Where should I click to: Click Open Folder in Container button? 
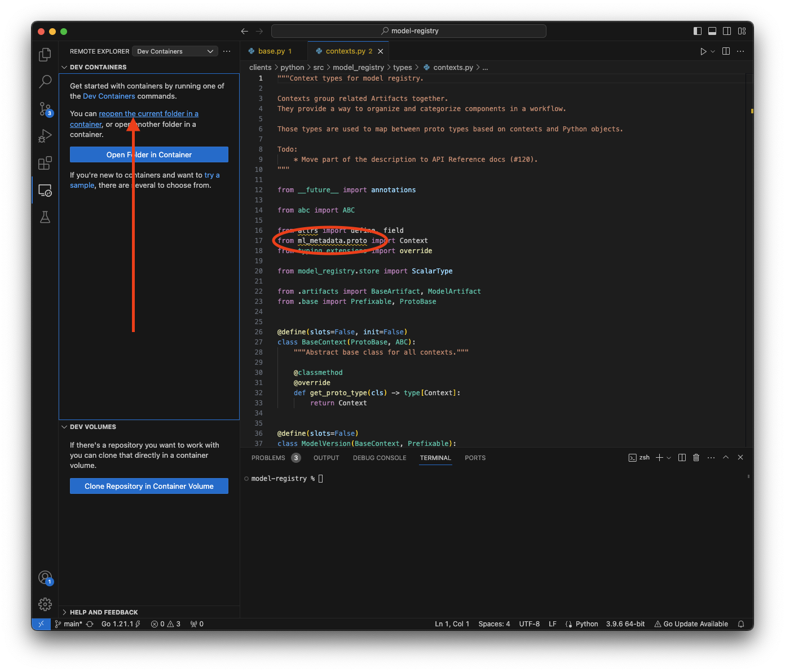[149, 154]
